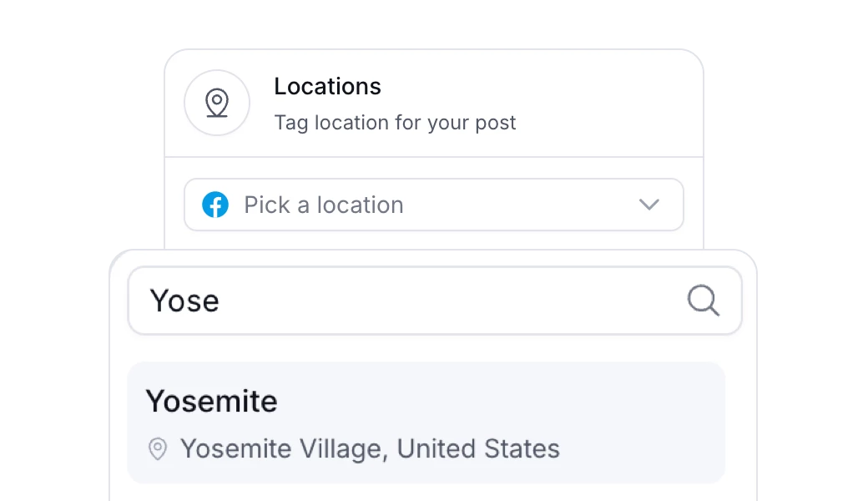This screenshot has height=501, width=868.
Task: Click the divider below the Locations header
Action: (434, 155)
